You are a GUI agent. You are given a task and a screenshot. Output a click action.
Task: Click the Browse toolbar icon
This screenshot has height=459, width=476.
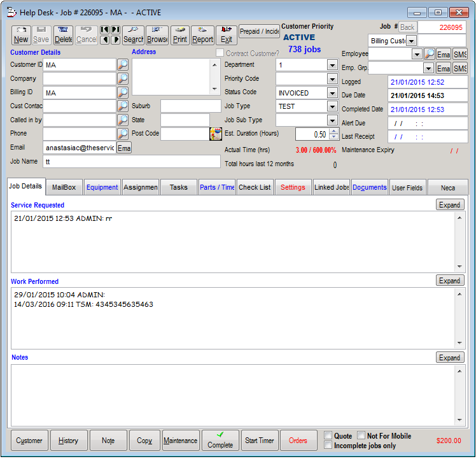(x=157, y=35)
